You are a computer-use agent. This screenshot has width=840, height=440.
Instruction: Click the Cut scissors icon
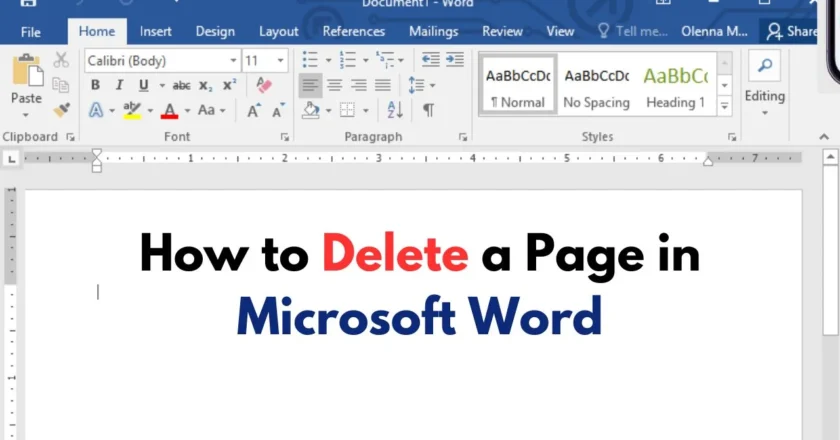[x=61, y=61]
